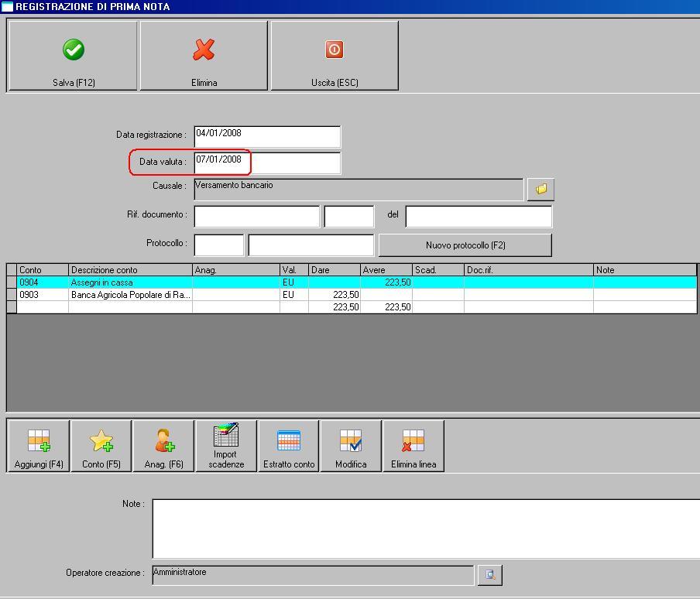700x599 pixels.
Task: Click the Avere column header
Action: (386, 270)
